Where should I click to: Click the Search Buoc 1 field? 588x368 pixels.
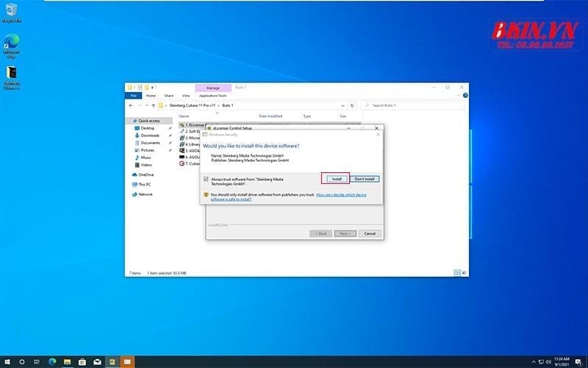[x=415, y=105]
